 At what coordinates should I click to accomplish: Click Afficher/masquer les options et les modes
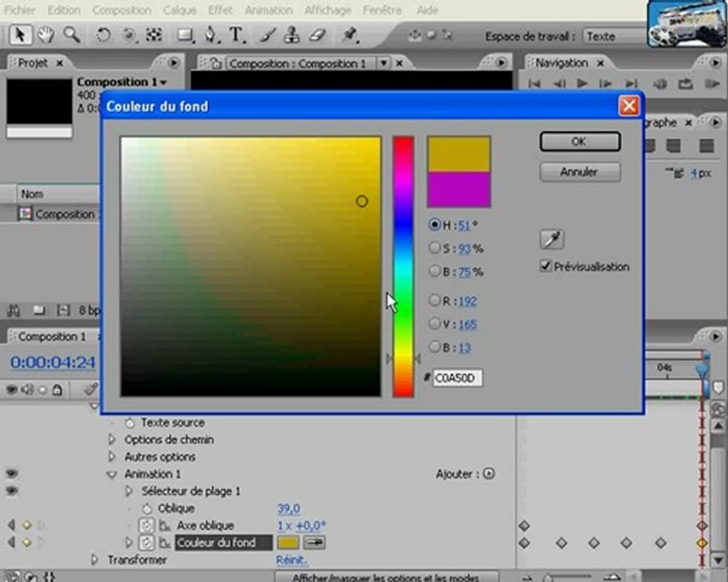click(386, 577)
